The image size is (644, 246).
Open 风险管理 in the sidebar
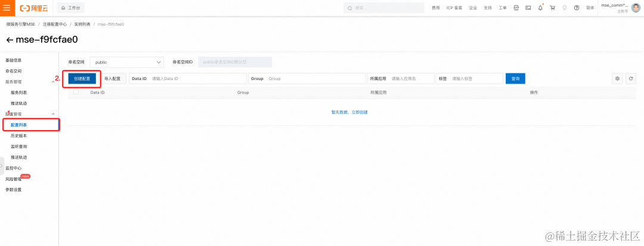[14, 179]
